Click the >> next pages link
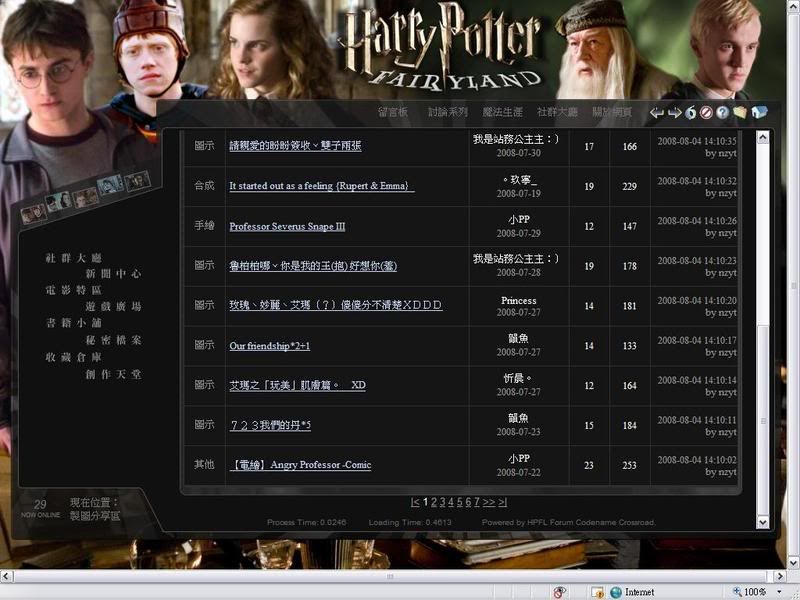 point(489,503)
